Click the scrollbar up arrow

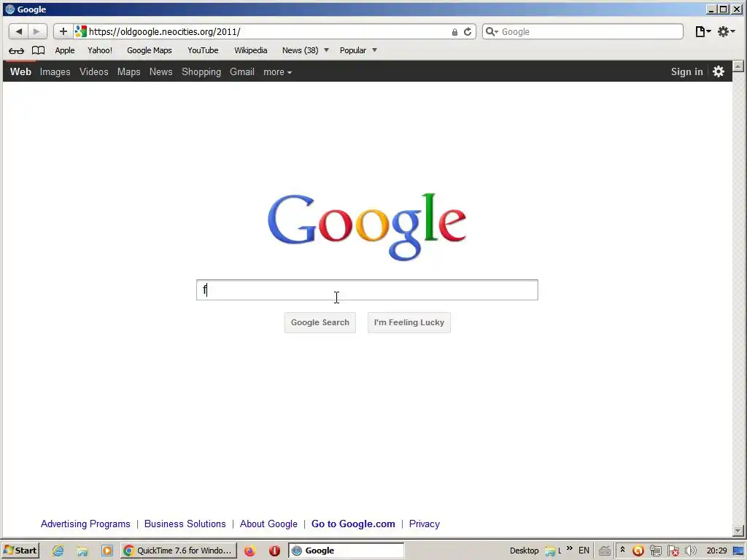pyautogui.click(x=738, y=66)
